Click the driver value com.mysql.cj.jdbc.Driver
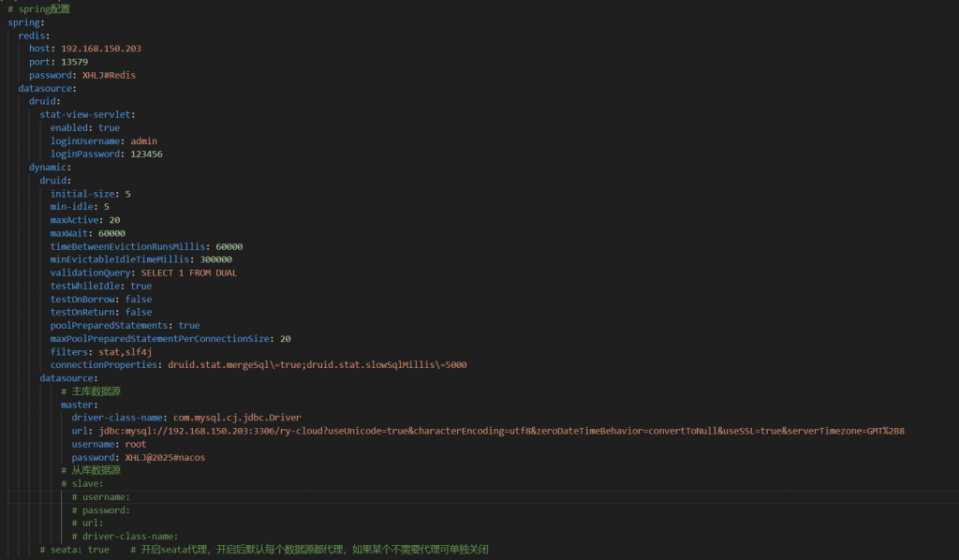Viewport: 959px width, 560px height. pyautogui.click(x=237, y=418)
